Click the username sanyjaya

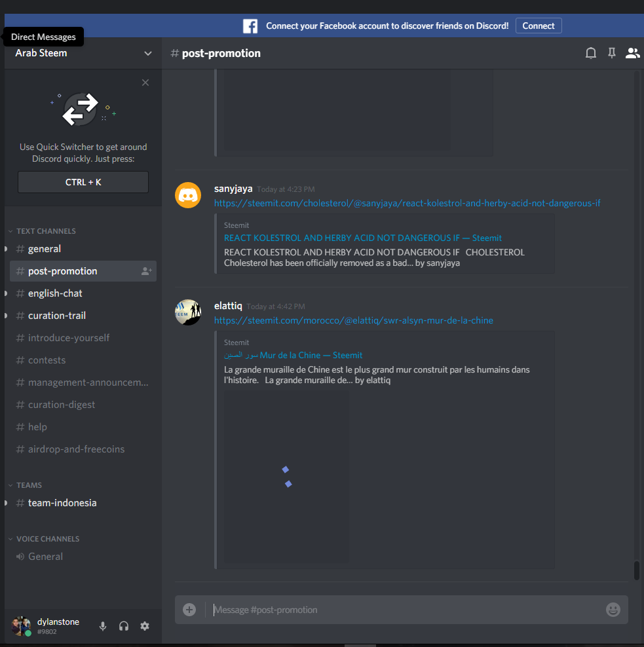click(233, 189)
